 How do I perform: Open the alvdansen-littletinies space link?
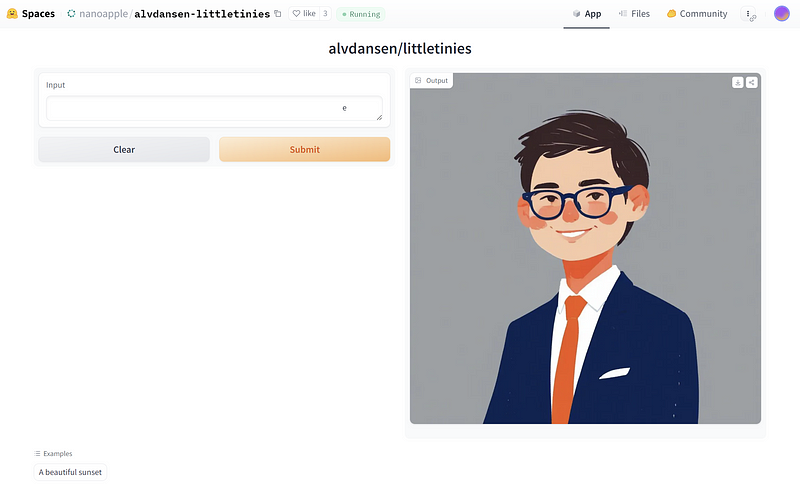click(202, 14)
